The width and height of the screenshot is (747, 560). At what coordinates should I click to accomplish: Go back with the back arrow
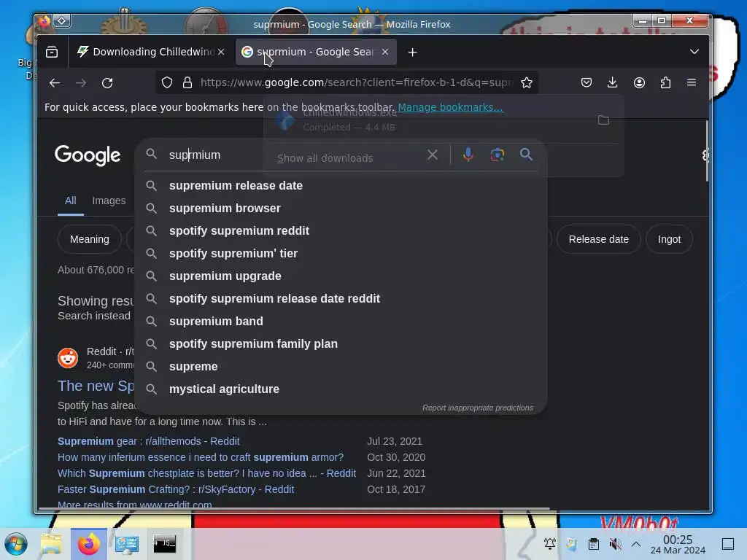pyautogui.click(x=54, y=83)
